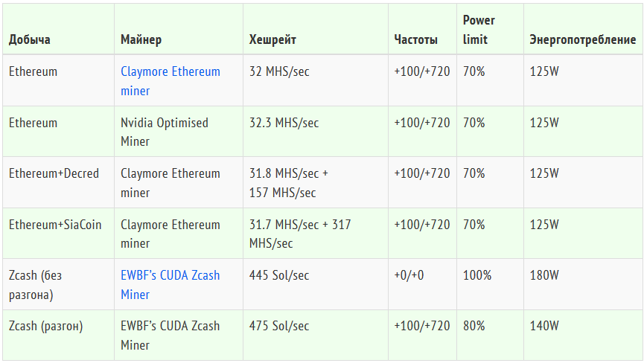Click the Ethereum+Decred row label
The height and width of the screenshot is (363, 644).
tap(54, 173)
